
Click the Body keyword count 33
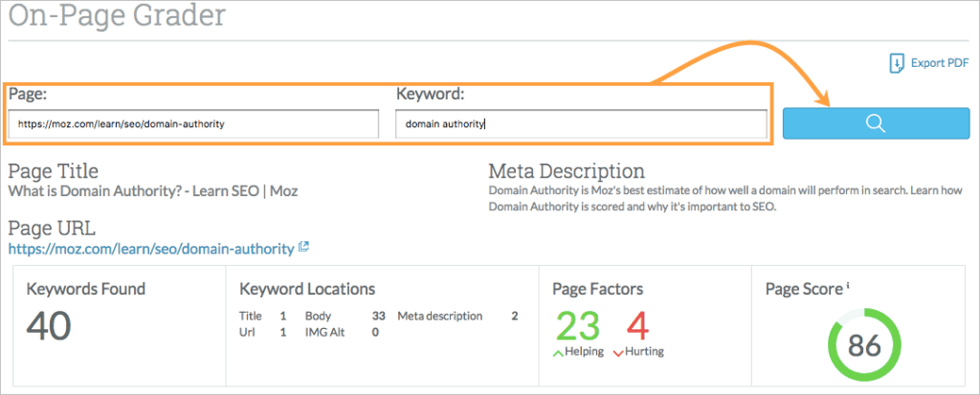pyautogui.click(x=378, y=317)
